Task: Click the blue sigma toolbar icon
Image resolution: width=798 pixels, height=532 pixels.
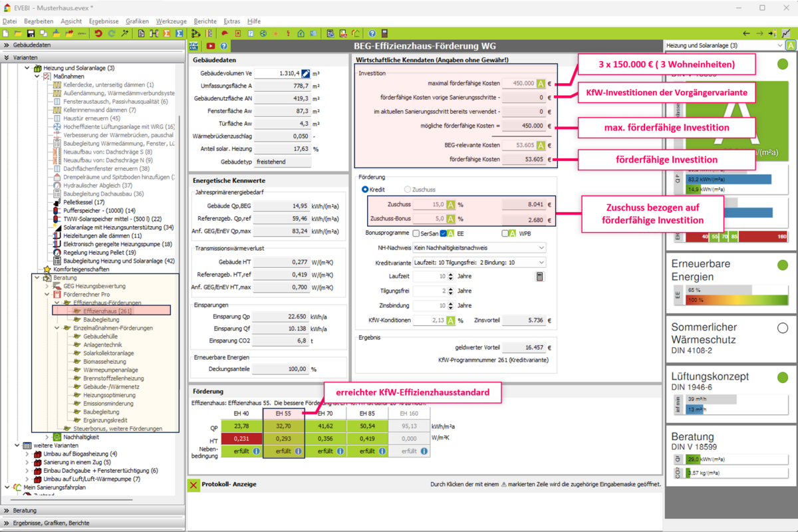Action: click(x=180, y=33)
